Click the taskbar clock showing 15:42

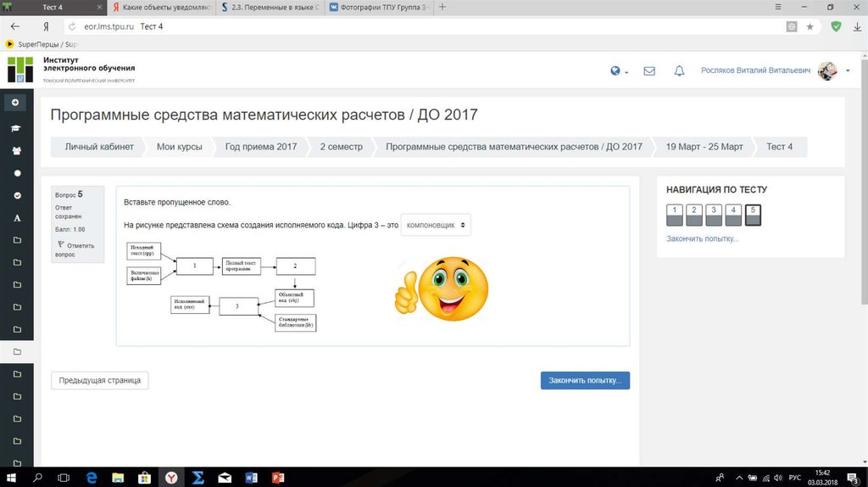point(822,478)
